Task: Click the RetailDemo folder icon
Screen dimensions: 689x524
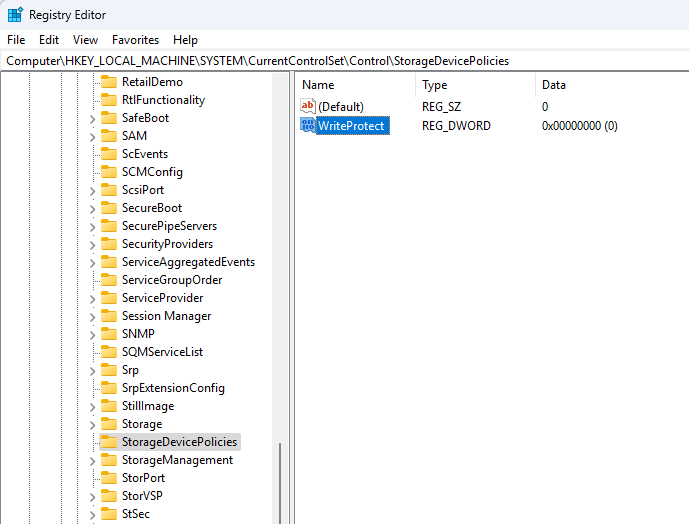Action: pos(109,82)
